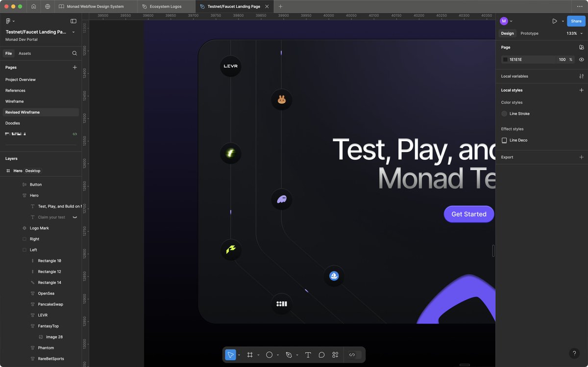
Task: Select the PancakeSwap layer
Action: pos(50,304)
